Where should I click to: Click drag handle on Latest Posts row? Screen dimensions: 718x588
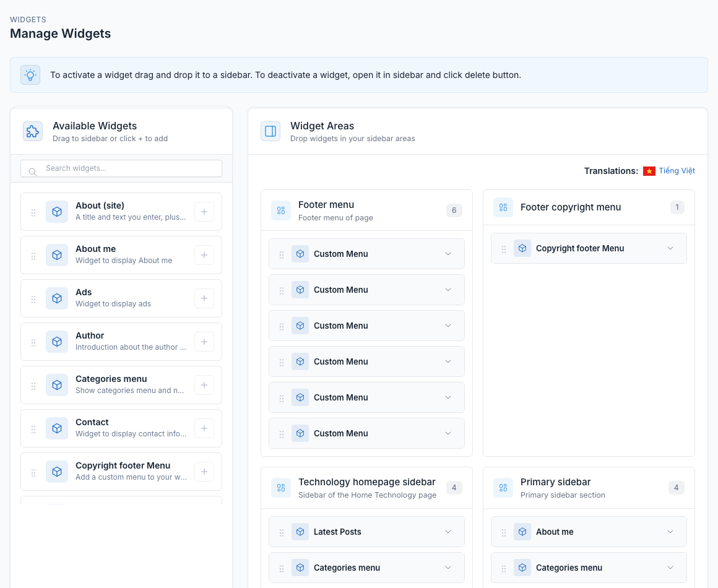click(x=282, y=532)
